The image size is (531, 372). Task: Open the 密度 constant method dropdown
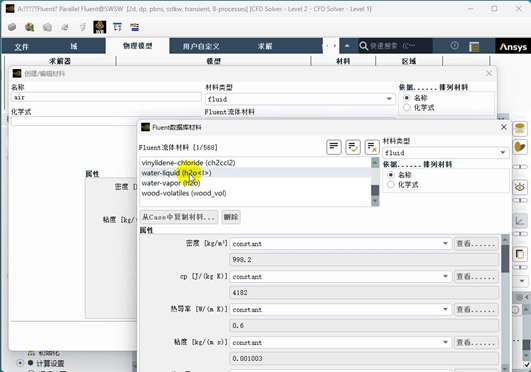[341, 244]
